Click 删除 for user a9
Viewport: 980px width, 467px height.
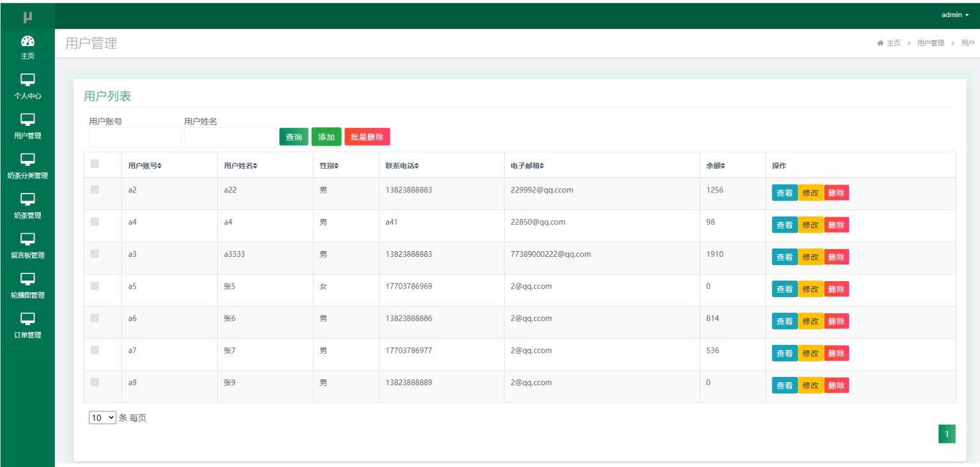pyautogui.click(x=836, y=385)
